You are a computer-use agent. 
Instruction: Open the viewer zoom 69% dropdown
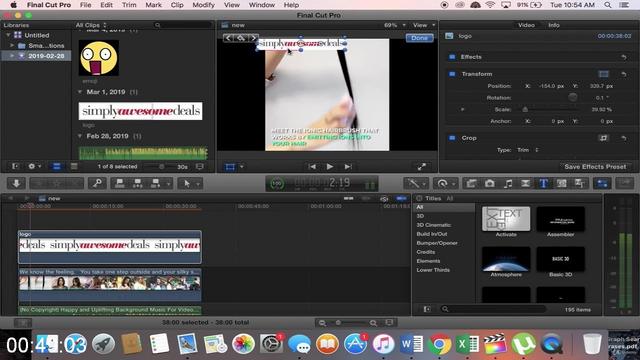tap(395, 25)
